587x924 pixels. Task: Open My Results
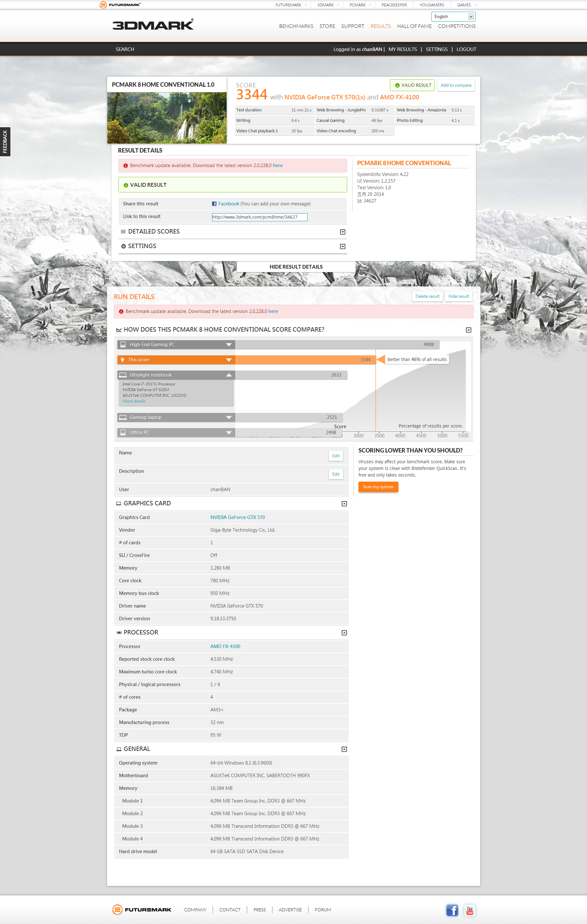coord(403,49)
